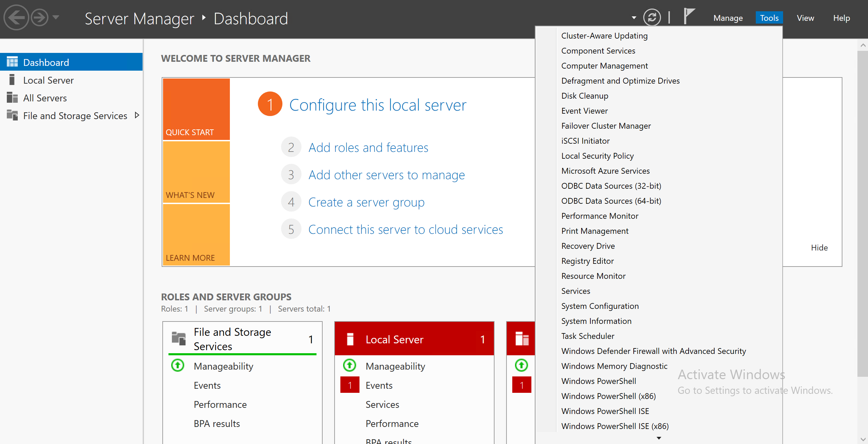Select All Servers in the sidebar
This screenshot has height=444, width=868.
[45, 98]
